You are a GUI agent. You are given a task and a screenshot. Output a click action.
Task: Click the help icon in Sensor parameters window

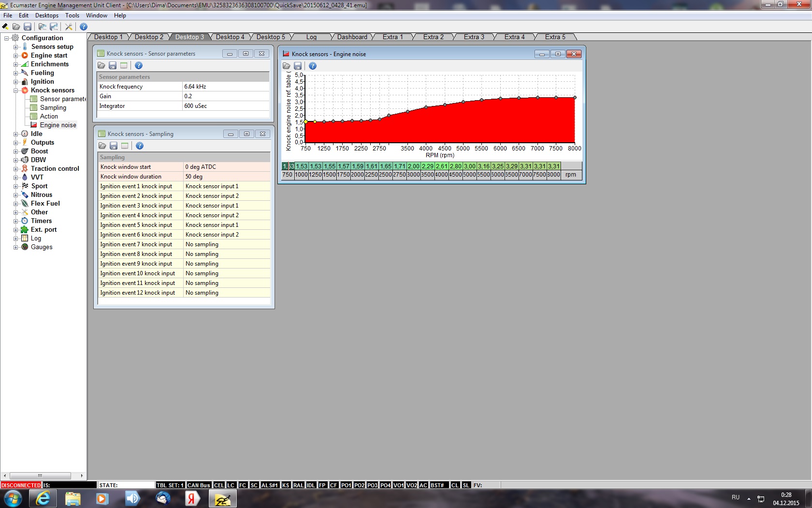(139, 65)
